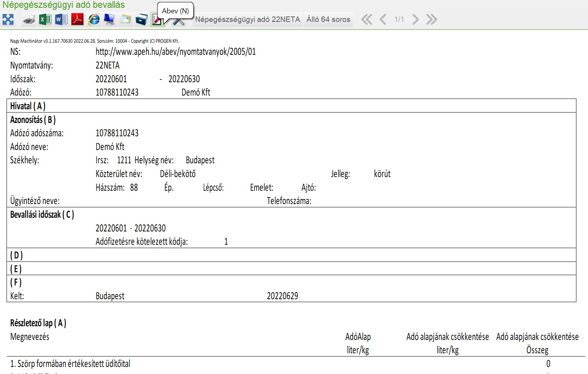Jump to the last page

432,19
